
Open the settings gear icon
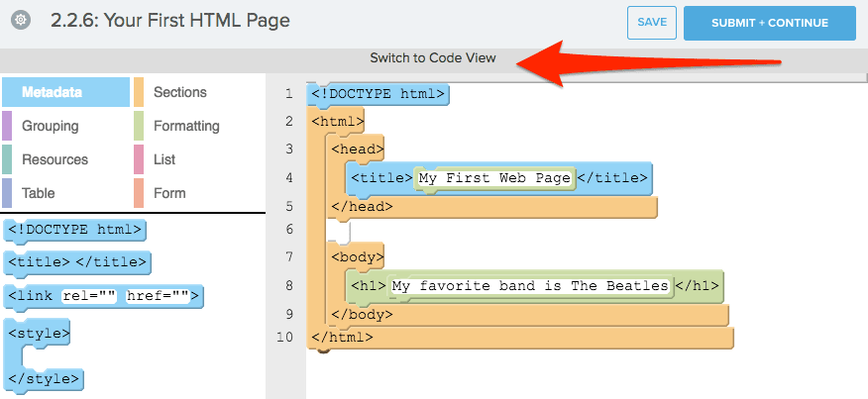21,21
